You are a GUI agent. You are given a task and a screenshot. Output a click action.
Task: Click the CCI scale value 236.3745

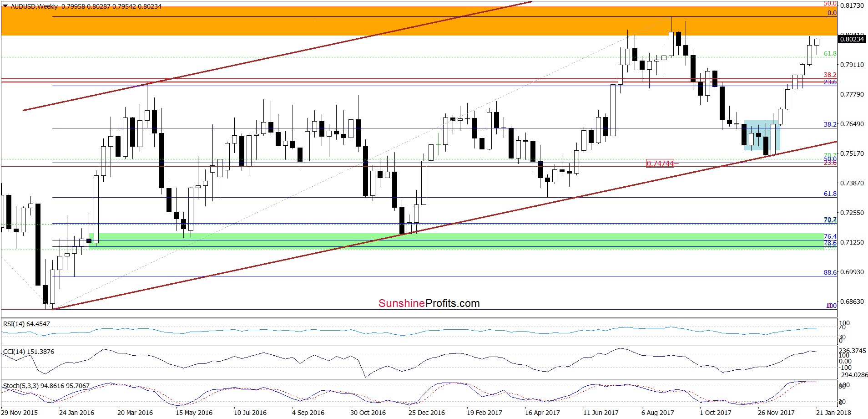(x=853, y=351)
